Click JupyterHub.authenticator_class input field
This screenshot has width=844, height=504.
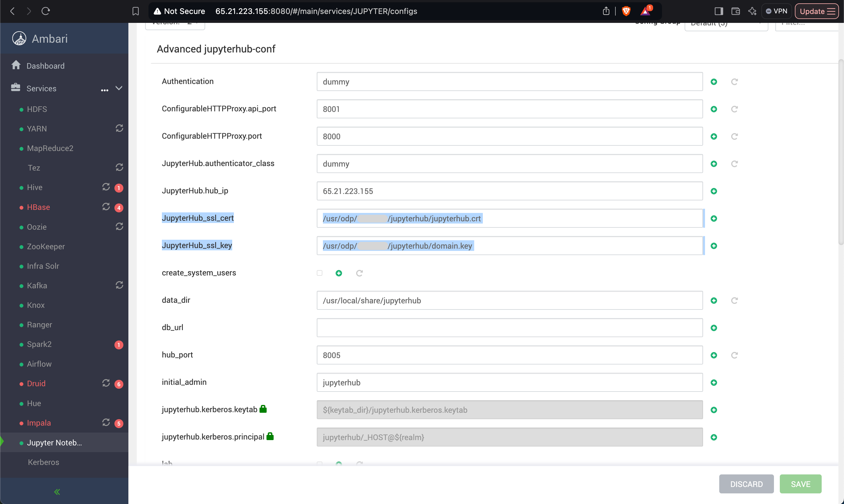pyautogui.click(x=509, y=163)
